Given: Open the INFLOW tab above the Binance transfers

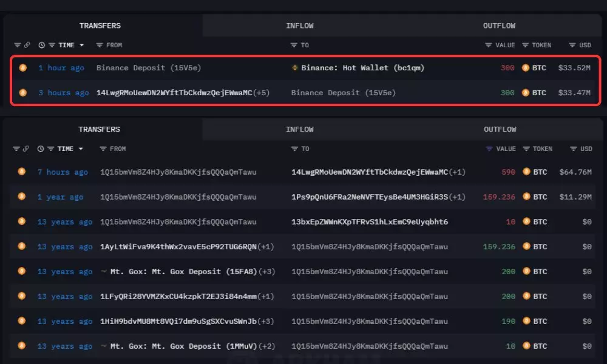Looking at the screenshot, I should point(300,25).
